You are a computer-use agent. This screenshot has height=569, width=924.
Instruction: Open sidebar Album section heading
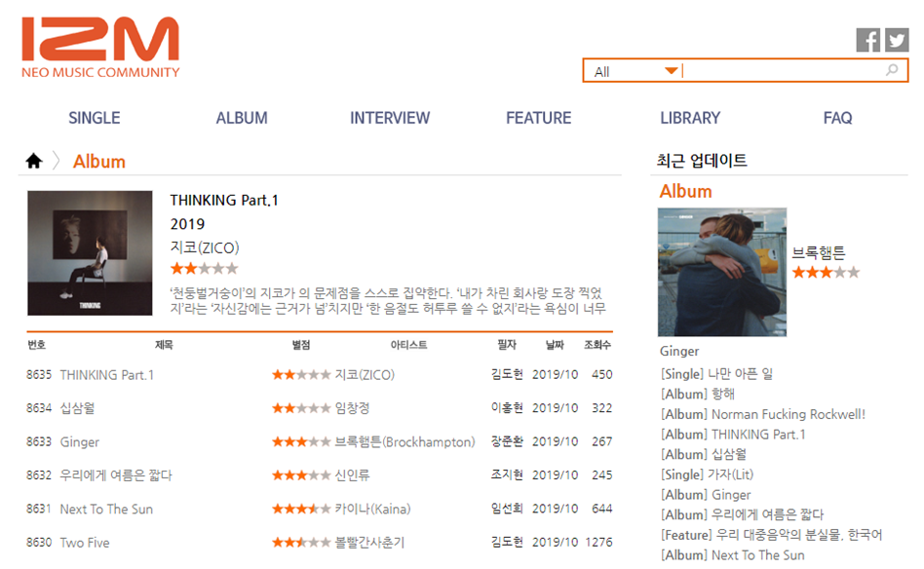pyautogui.click(x=685, y=191)
